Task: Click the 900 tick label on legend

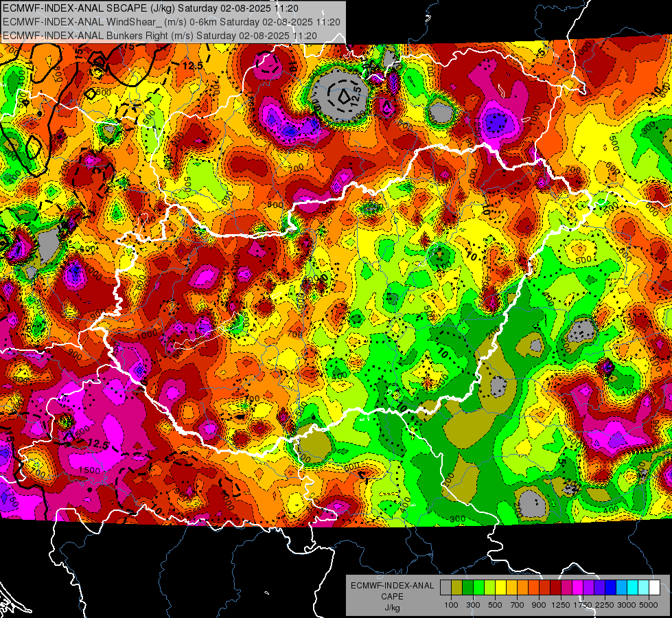Action: (x=539, y=605)
